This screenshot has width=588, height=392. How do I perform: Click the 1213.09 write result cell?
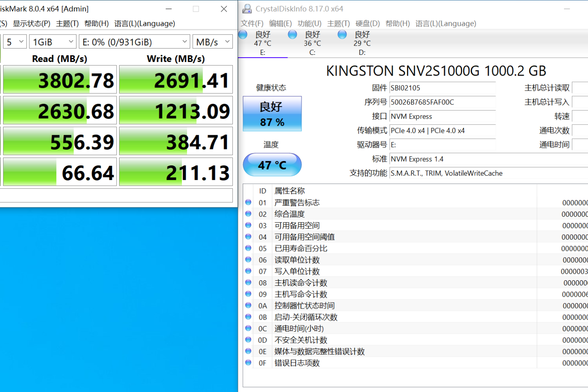[x=176, y=110]
